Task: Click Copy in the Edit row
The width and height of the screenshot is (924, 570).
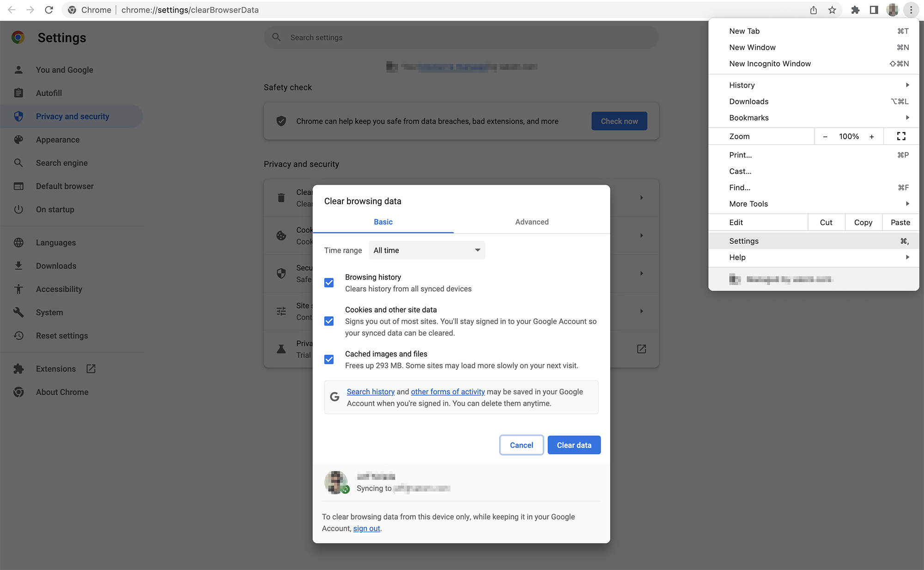Action: pos(863,222)
